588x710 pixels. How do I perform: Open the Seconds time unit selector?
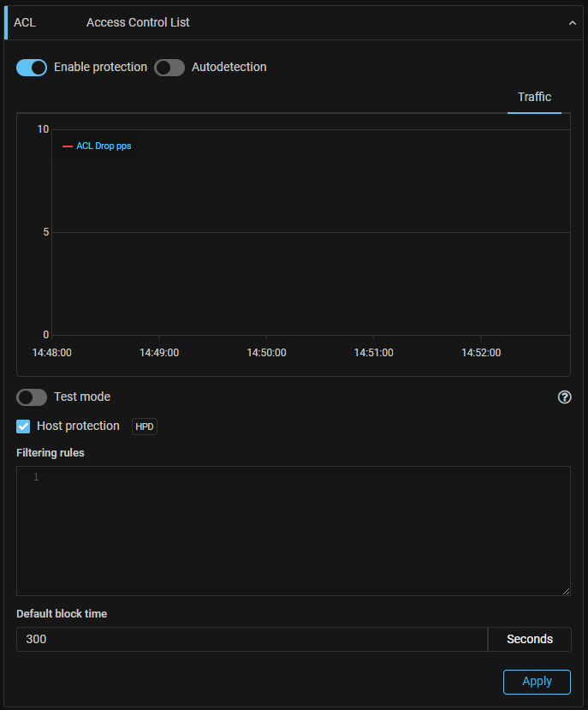point(529,639)
